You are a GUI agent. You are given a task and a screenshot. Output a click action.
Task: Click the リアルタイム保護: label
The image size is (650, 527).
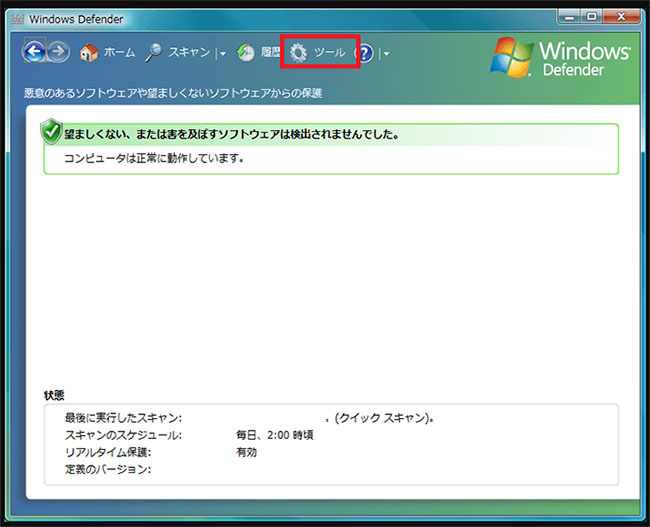108,452
